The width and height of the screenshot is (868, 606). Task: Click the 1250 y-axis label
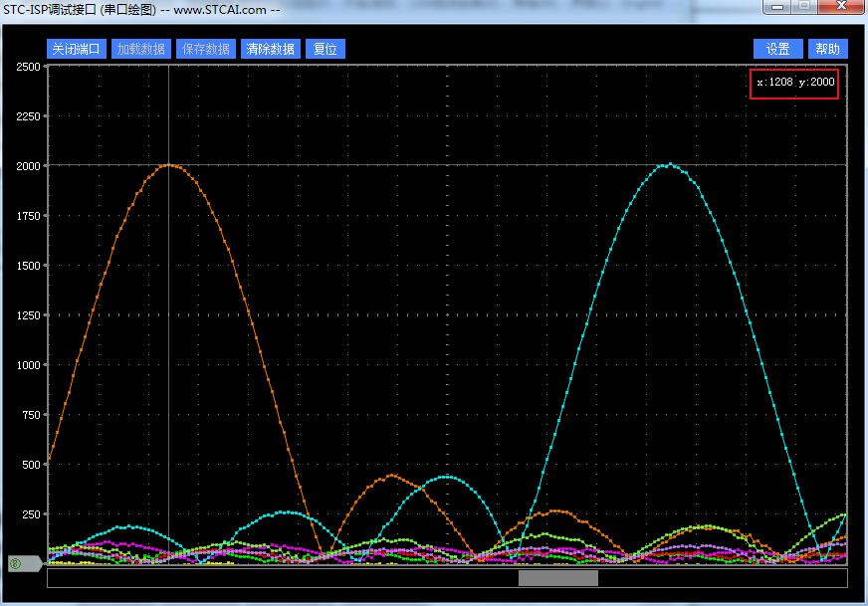coord(28,315)
